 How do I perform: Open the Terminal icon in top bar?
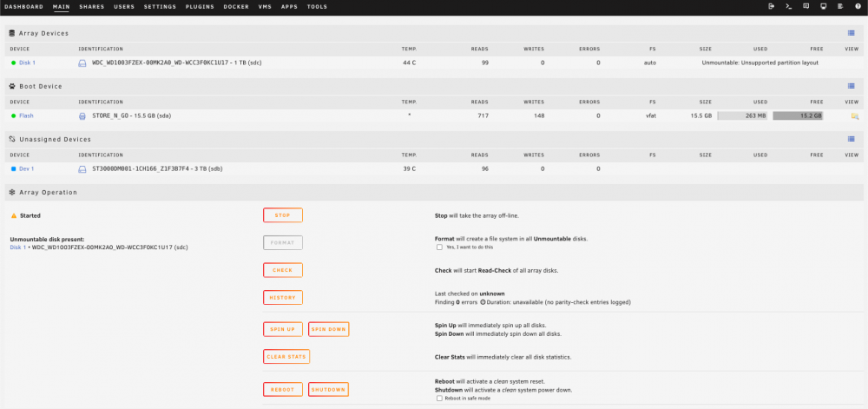pos(788,7)
